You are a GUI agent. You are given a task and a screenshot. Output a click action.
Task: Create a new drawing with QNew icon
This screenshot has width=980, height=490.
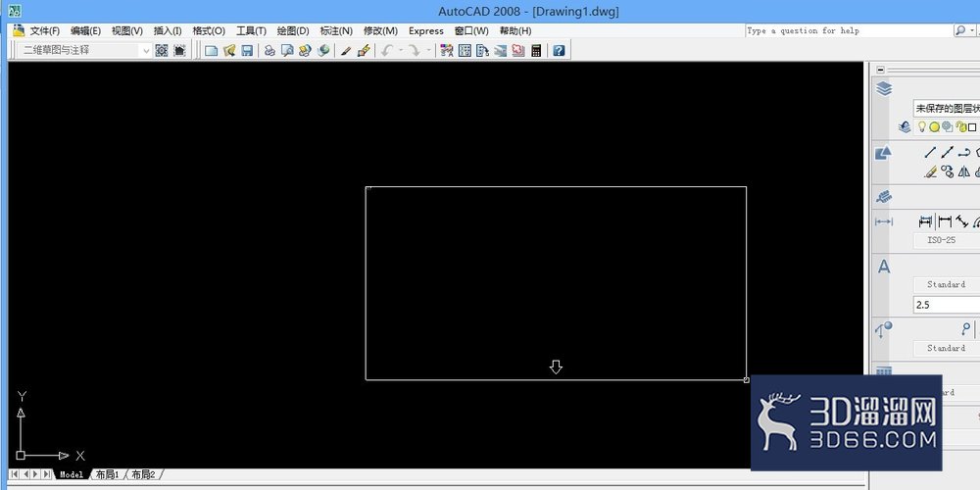212,51
